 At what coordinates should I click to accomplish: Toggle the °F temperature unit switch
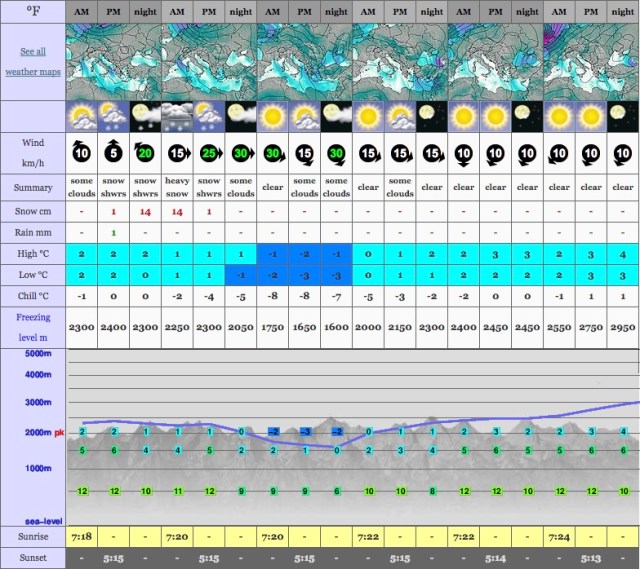click(33, 11)
